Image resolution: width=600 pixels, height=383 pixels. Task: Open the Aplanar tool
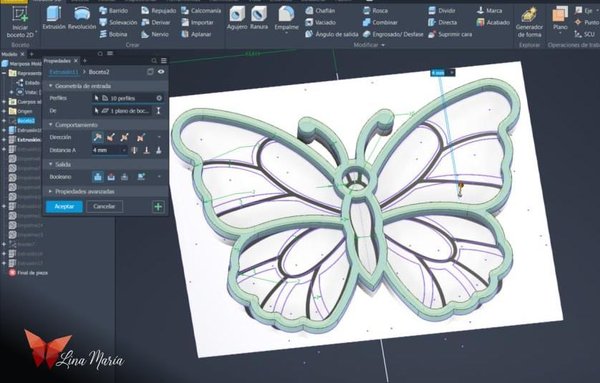196,34
